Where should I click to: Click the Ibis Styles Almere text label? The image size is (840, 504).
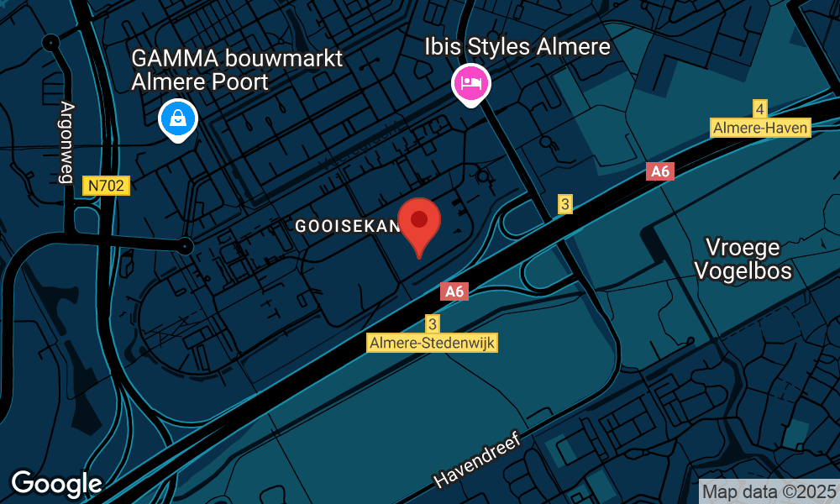pyautogui.click(x=517, y=46)
